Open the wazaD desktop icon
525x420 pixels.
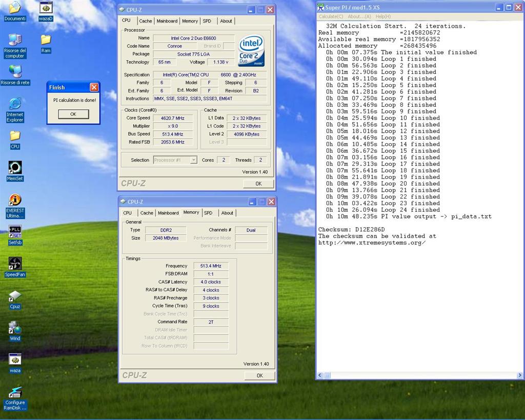click(x=46, y=11)
